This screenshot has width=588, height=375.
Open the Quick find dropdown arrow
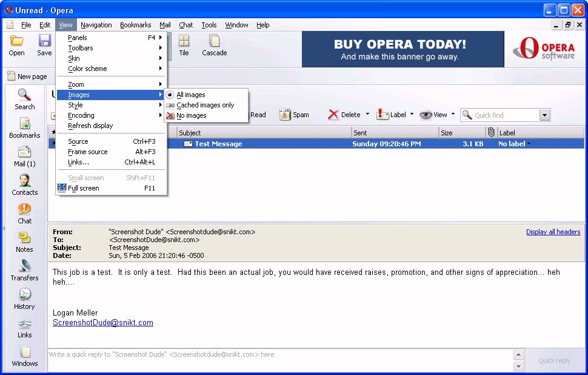click(x=544, y=115)
